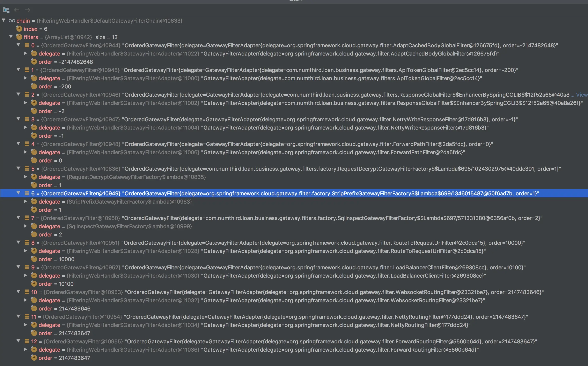Click the list element icon of filter 0
588x366 pixels.
27,45
